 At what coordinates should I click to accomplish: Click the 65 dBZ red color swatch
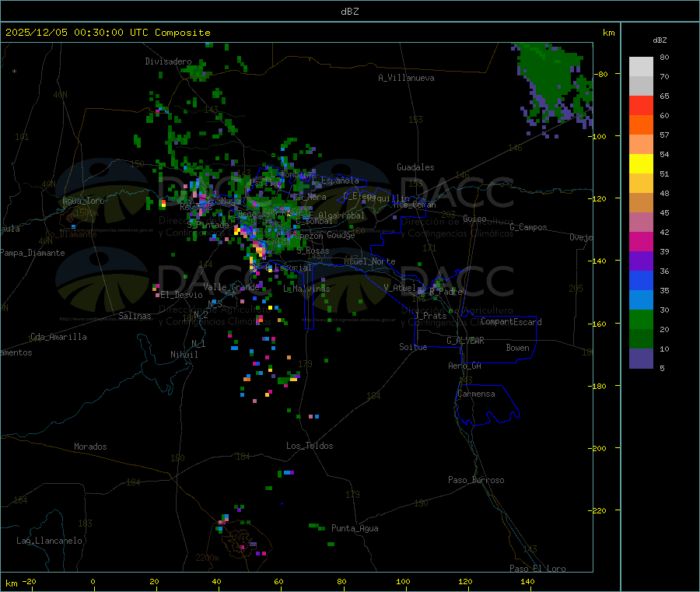coord(641,105)
